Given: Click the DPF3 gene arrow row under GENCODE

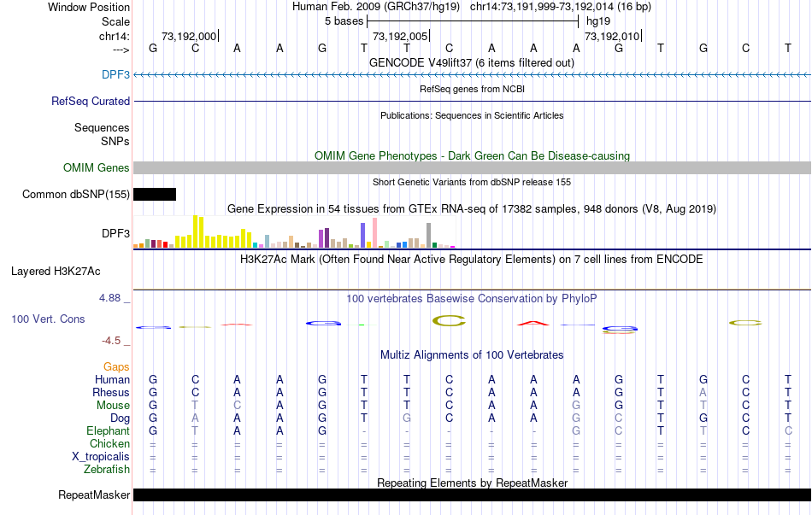Looking at the screenshot, I should coord(472,75).
